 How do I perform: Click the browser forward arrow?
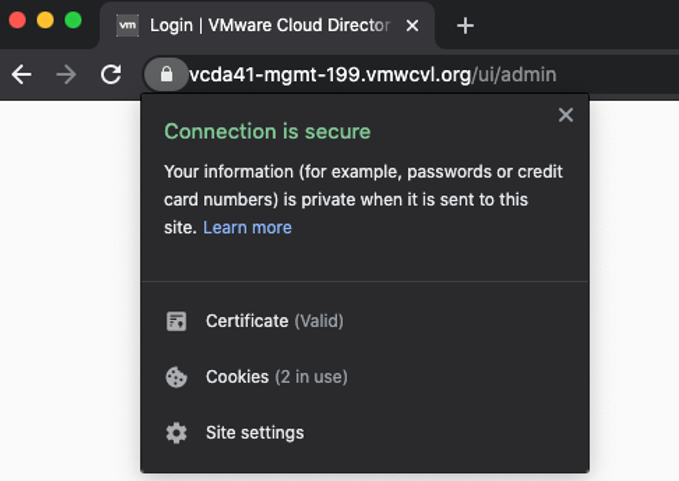tap(66, 74)
